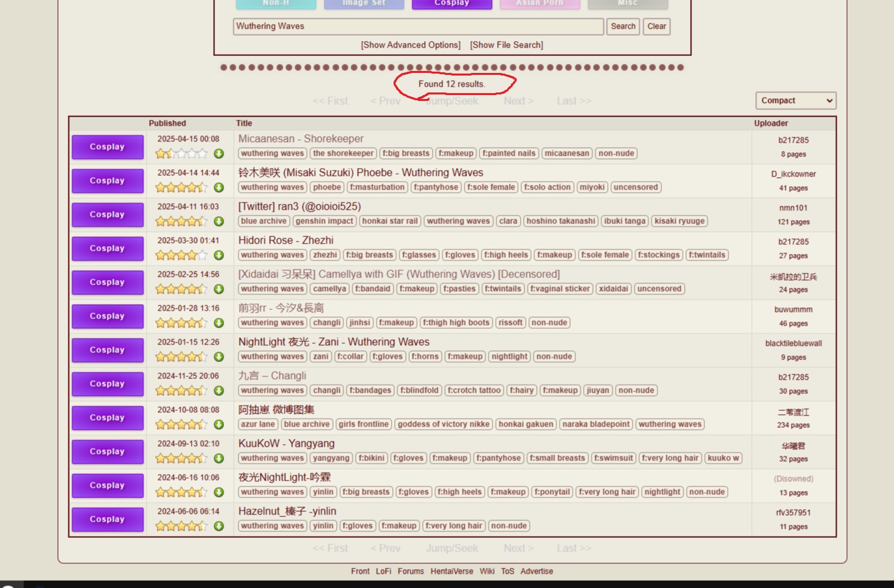This screenshot has width=894, height=588.
Task: Click the Clear button
Action: (657, 26)
